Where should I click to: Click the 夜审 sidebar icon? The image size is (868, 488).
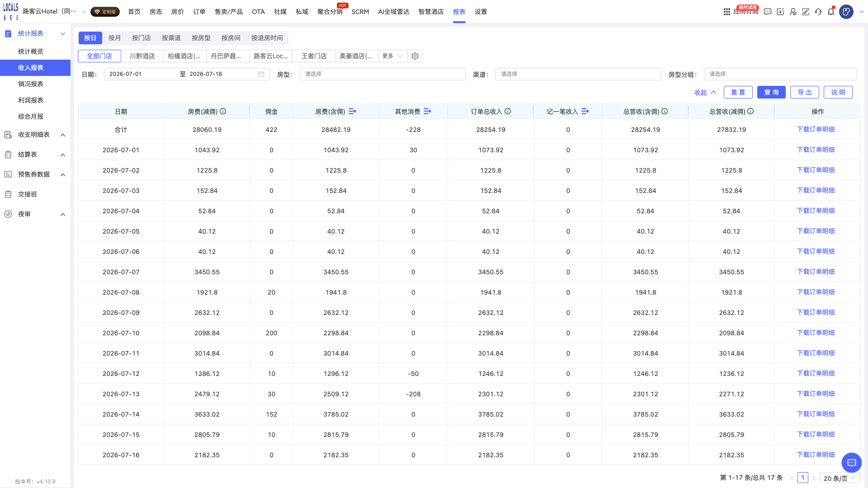pos(8,214)
